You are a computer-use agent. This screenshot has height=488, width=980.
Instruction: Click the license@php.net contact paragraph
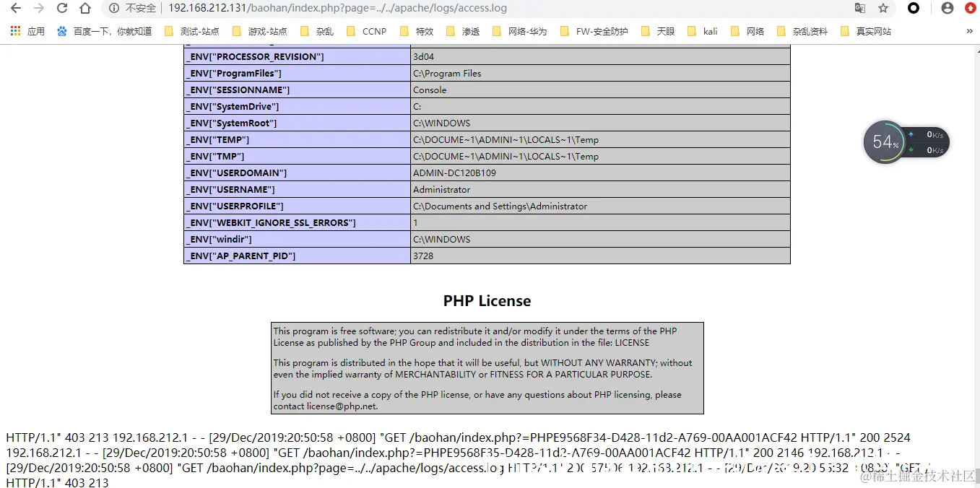pos(477,400)
